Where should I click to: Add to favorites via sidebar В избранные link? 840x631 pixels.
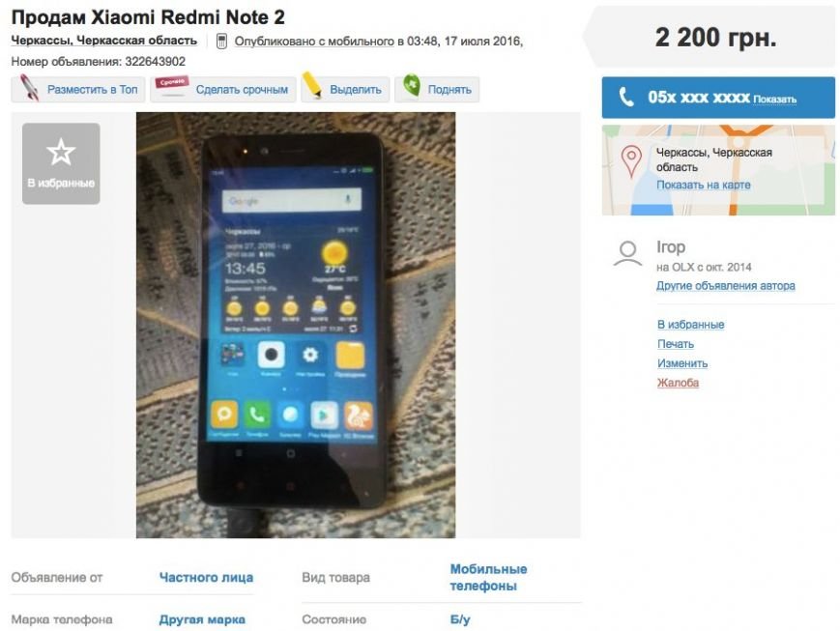[691, 324]
